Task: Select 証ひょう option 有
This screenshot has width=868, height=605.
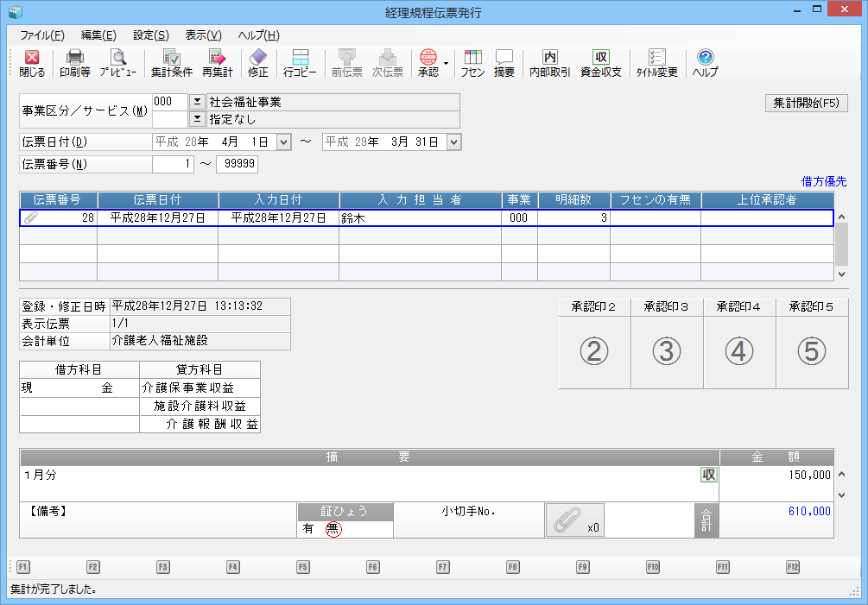Action: pos(308,530)
